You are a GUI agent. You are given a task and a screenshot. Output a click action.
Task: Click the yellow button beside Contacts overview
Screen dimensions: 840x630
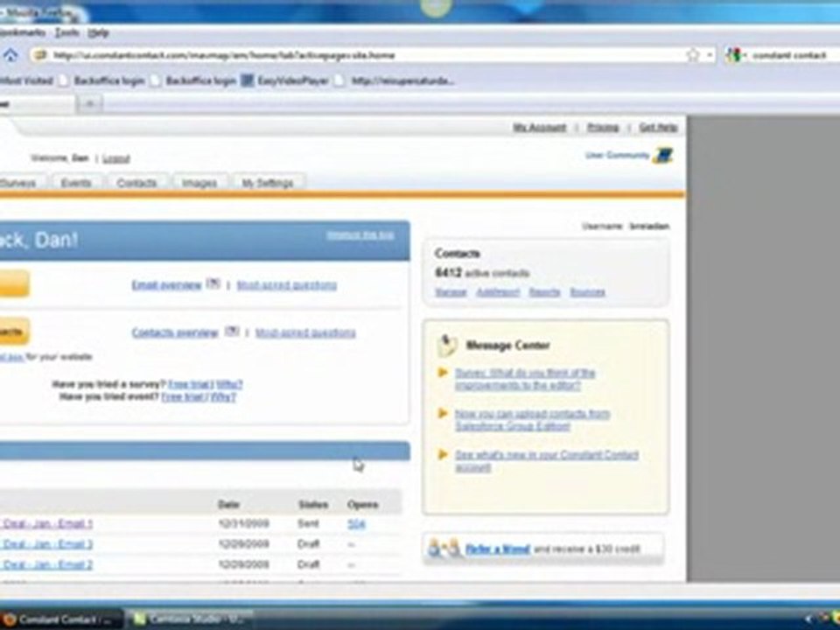tap(15, 331)
